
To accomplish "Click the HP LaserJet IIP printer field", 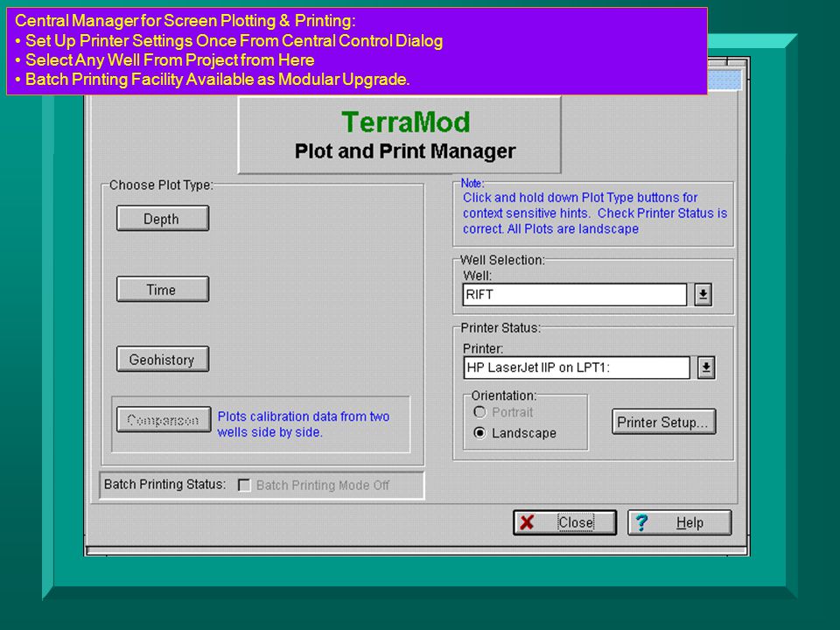I will (x=577, y=368).
